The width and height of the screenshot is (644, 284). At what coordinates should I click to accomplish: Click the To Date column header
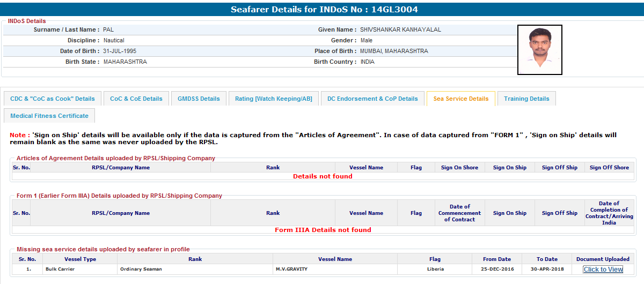pos(547,259)
